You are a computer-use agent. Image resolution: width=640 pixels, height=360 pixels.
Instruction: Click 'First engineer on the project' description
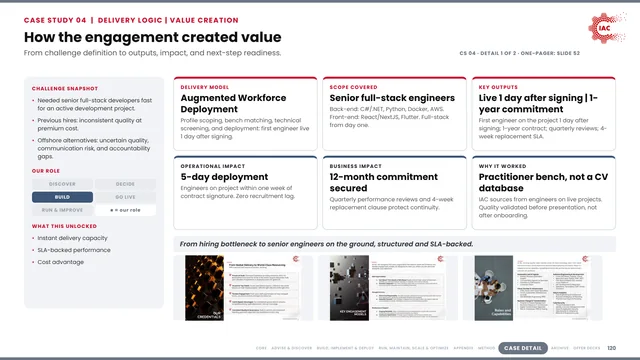[543, 129]
